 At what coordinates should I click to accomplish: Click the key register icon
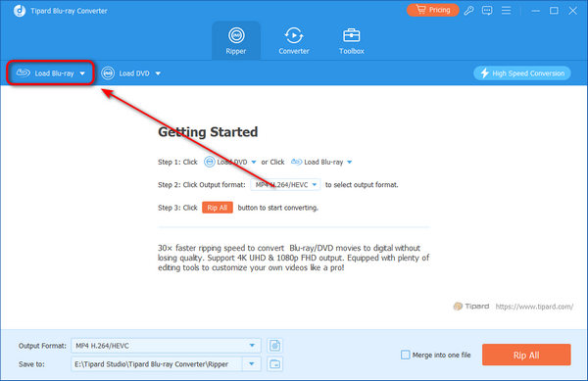click(468, 11)
